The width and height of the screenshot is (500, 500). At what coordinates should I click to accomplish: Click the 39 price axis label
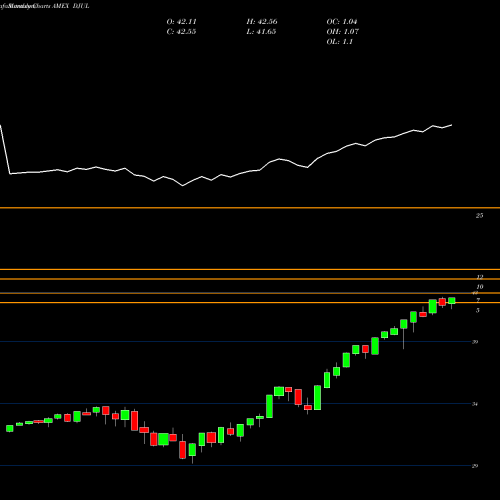pyautogui.click(x=475, y=342)
